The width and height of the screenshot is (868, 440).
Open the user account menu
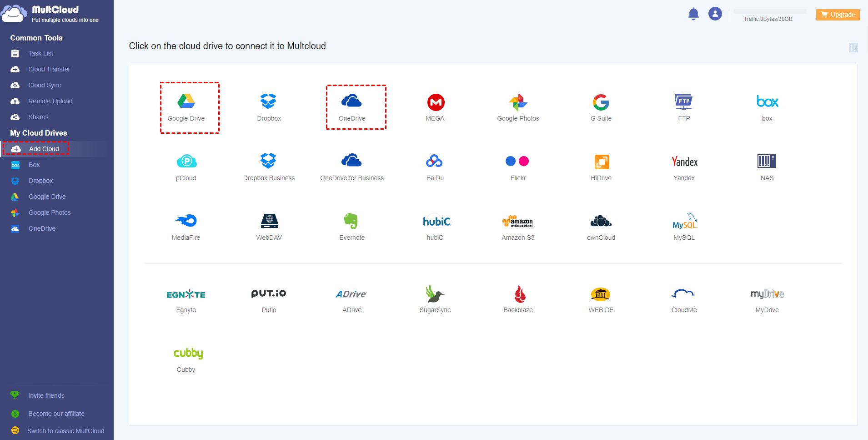[x=715, y=14]
